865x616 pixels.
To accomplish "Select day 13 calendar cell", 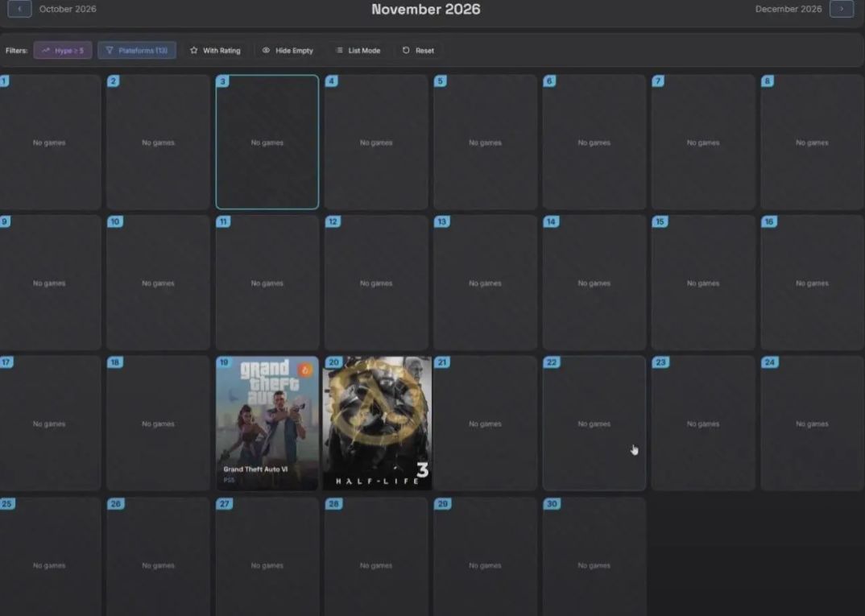I will [485, 283].
